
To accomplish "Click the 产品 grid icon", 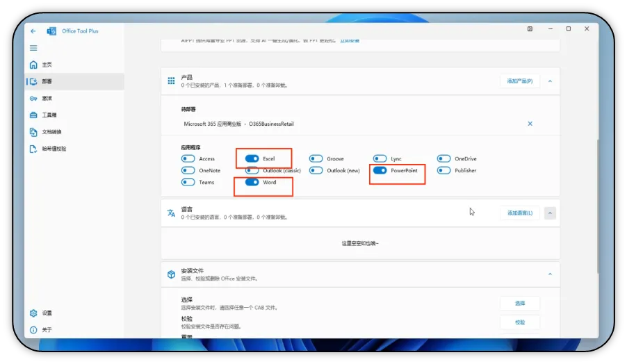I will click(171, 81).
